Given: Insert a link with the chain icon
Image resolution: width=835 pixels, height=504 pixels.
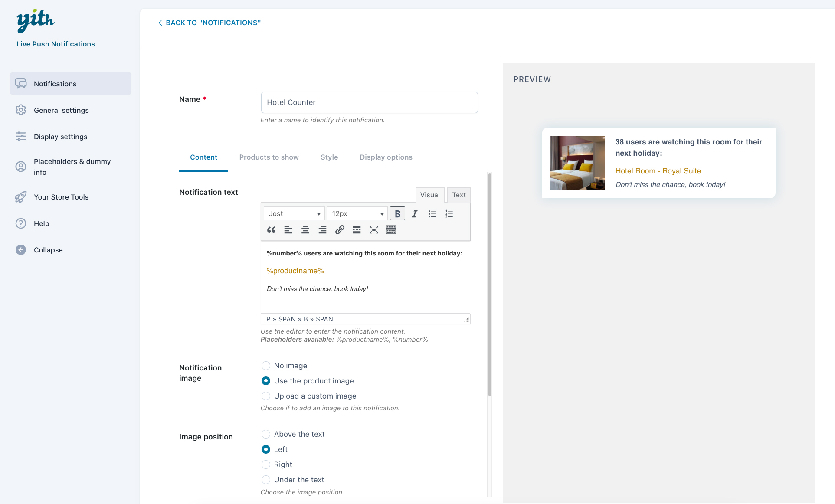Looking at the screenshot, I should [340, 230].
